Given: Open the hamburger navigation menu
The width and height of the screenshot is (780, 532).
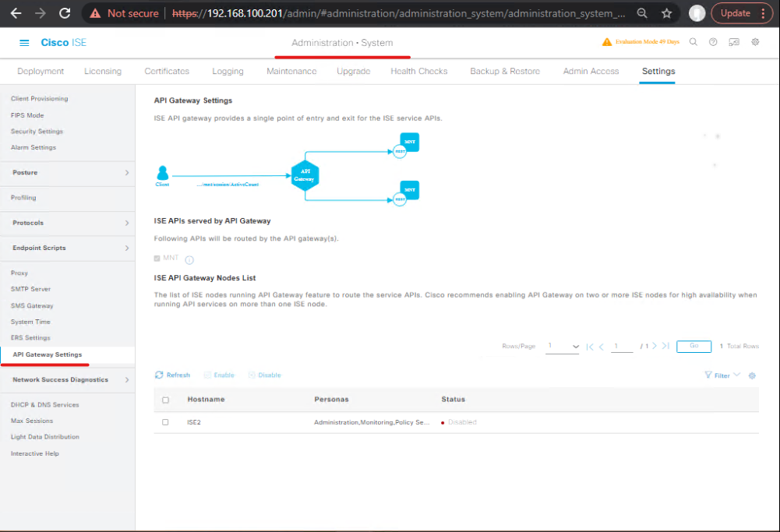Looking at the screenshot, I should [x=24, y=43].
